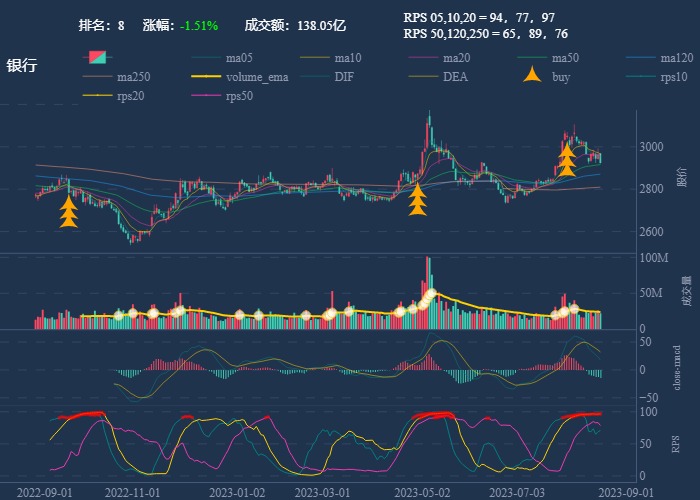
Task: Toggle rps50 legend entry
Action: (228, 96)
